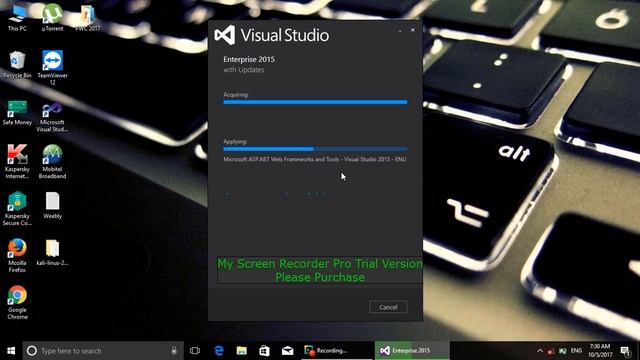Open the Windows Start menu
640x360 pixels.
pos(11,351)
